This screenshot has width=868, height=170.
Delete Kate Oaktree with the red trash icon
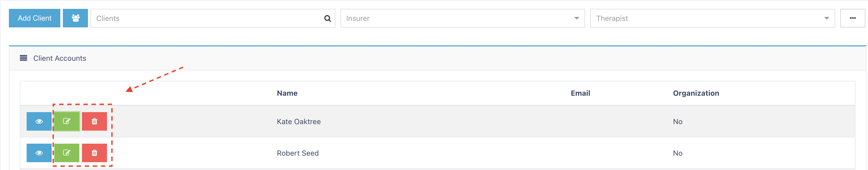click(x=94, y=121)
